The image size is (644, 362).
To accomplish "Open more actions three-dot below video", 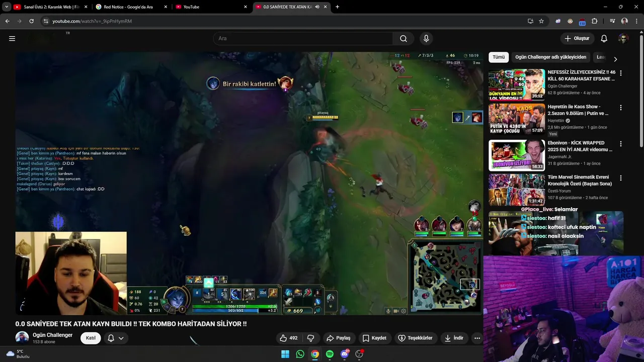I will [477, 338].
